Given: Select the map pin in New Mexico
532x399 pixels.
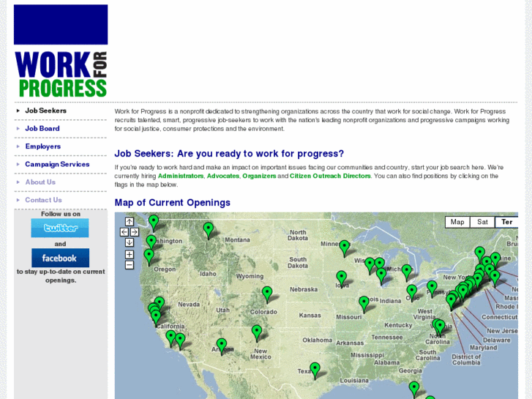Looking at the screenshot, I should pyautogui.click(x=257, y=333).
